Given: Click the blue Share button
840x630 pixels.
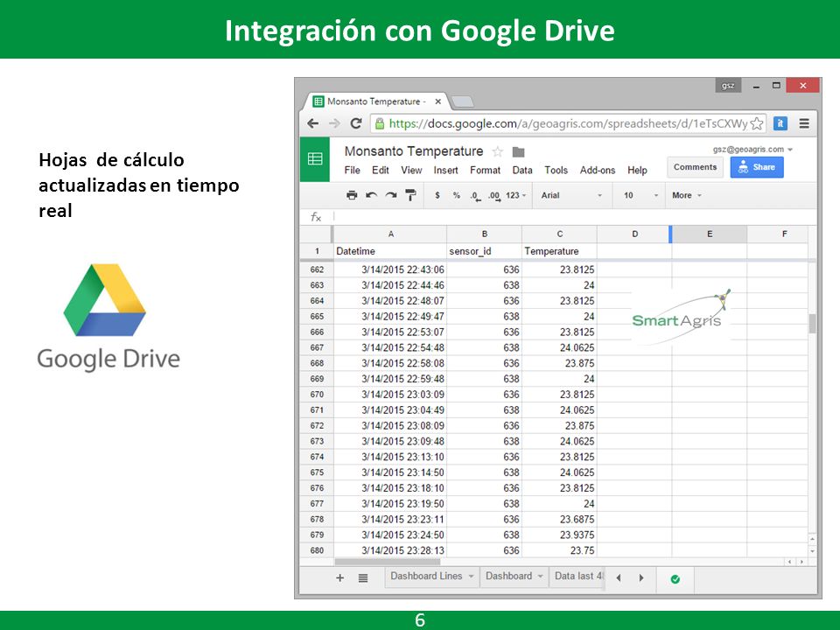Looking at the screenshot, I should (756, 167).
